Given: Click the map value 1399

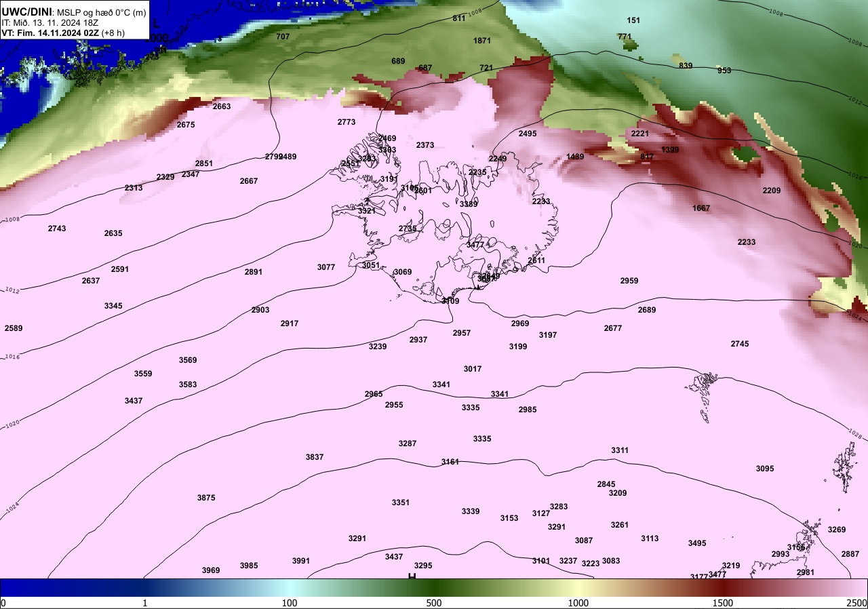Looking at the screenshot, I should coord(670,150).
